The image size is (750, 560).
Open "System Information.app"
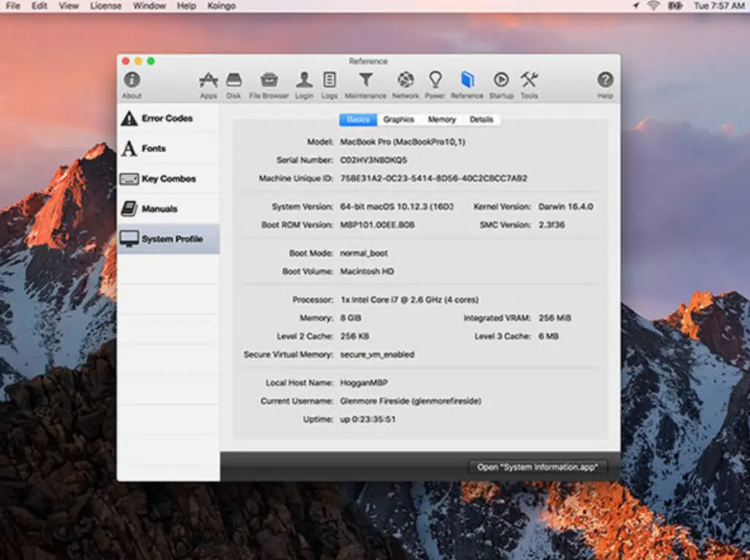538,466
